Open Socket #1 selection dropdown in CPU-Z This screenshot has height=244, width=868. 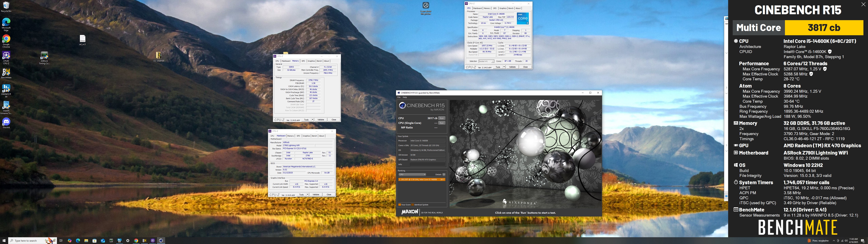(486, 61)
